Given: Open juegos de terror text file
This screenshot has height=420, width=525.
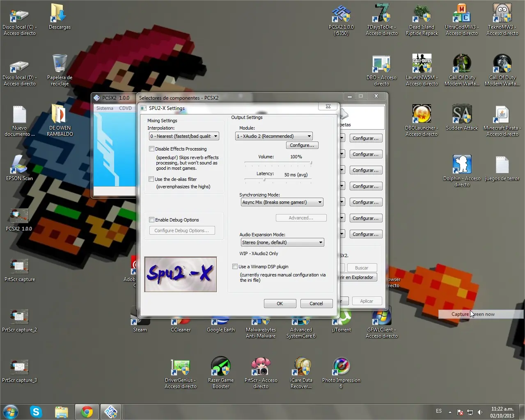Looking at the screenshot, I should point(502,168).
